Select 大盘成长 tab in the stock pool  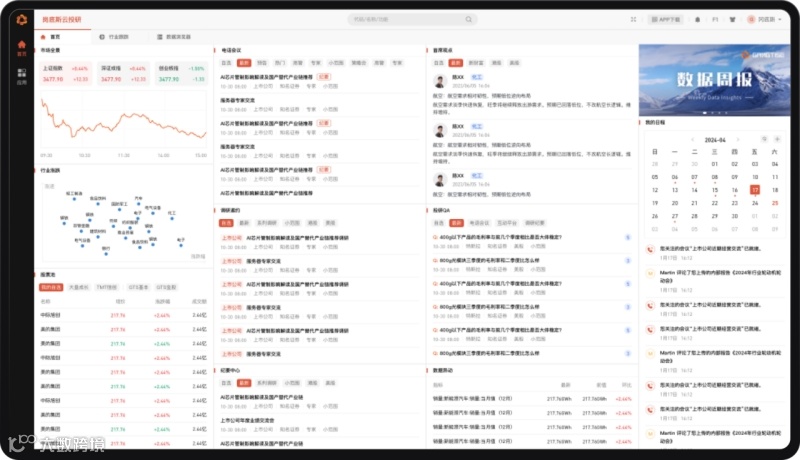[x=79, y=287]
